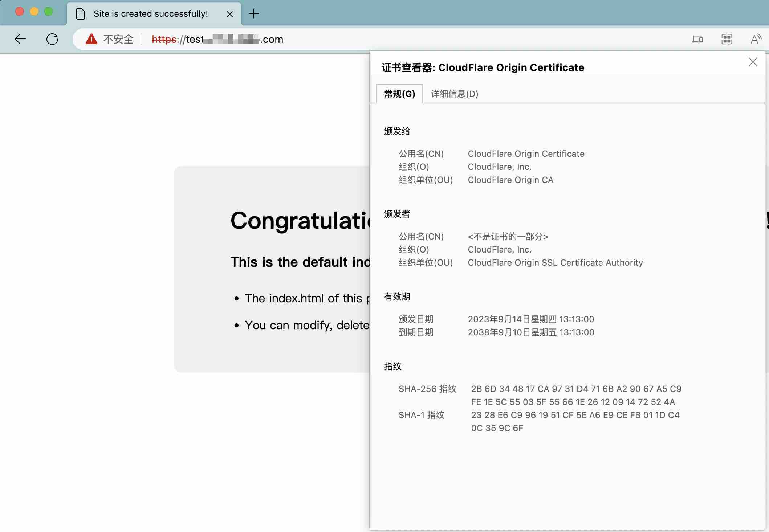Screen dimensions: 769x532
Task: Select the 'CloudFlare Origin Certificate' common name value
Action: (526, 154)
